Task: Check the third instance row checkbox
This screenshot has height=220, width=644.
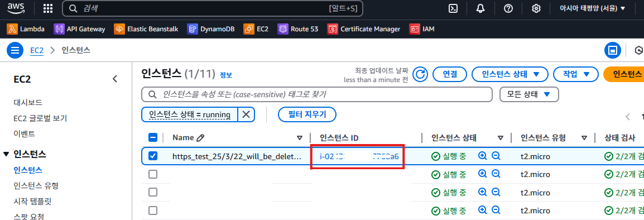Action: 153,193
